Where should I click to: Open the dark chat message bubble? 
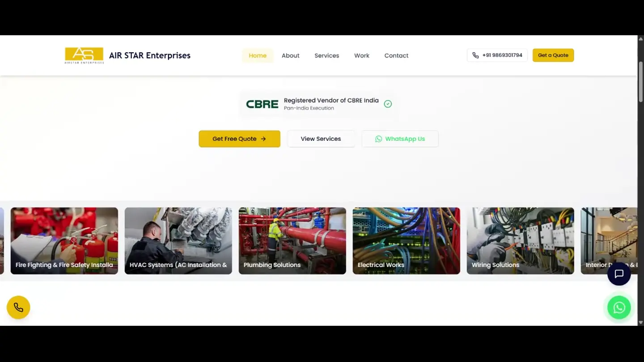click(x=619, y=274)
